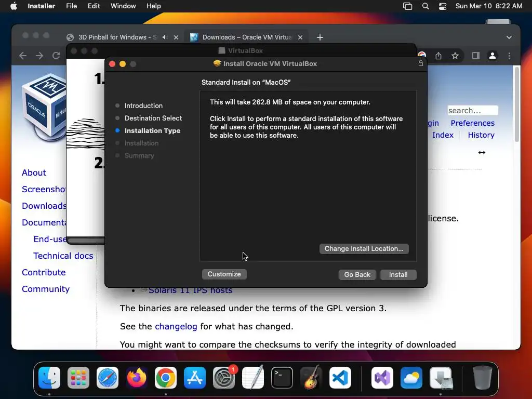This screenshot has height=399, width=532.
Task: Open TextEdit from the Dock
Action: point(253,377)
